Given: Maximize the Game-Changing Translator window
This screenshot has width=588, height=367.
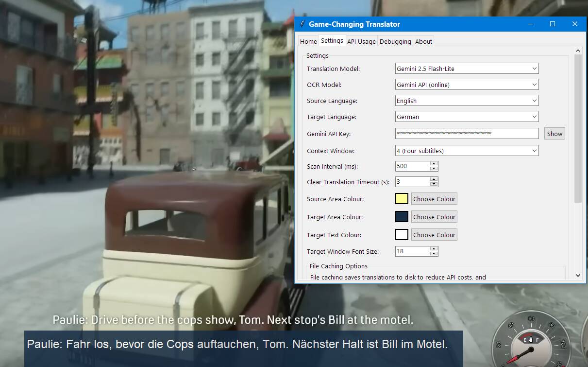Looking at the screenshot, I should (x=553, y=24).
